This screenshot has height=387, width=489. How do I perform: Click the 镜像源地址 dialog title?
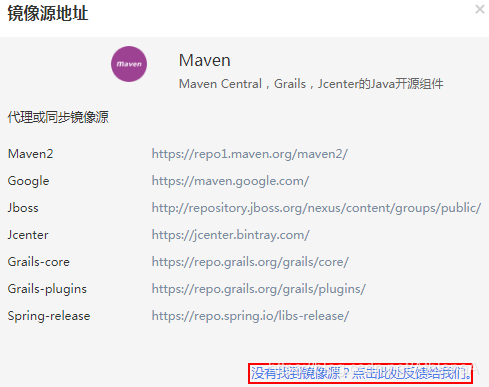[x=48, y=13]
